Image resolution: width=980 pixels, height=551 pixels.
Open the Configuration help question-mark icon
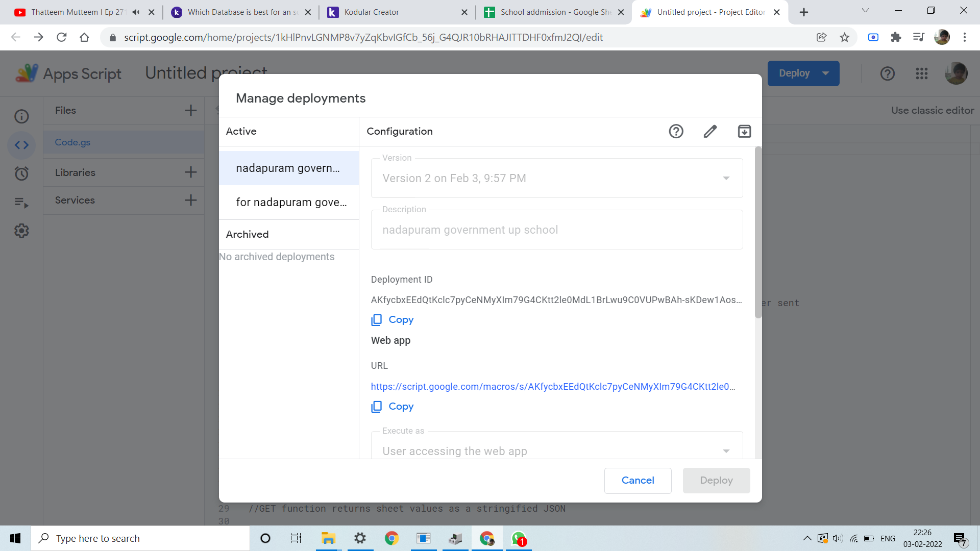[x=676, y=132]
